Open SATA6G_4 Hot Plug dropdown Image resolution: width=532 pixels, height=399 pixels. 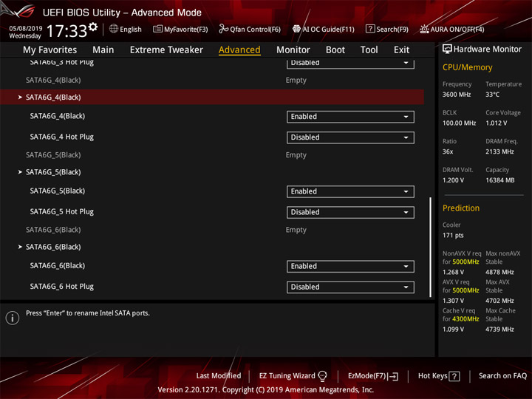[x=350, y=137]
